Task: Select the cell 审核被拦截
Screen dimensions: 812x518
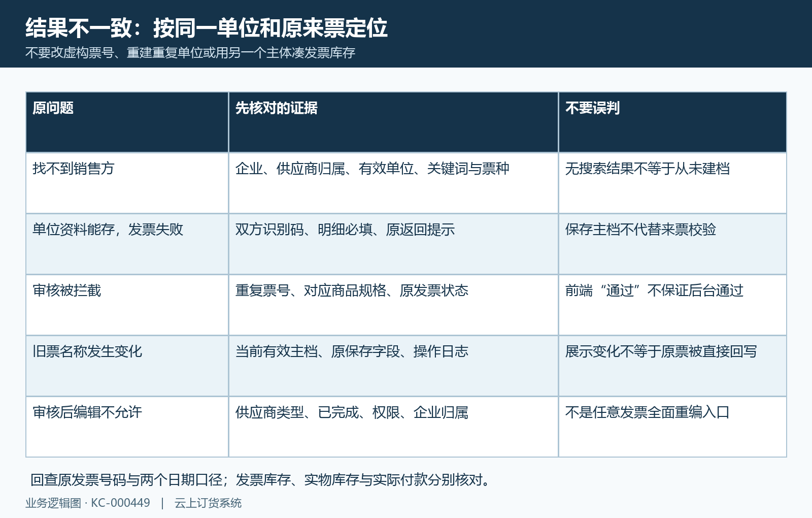Action: point(127,305)
